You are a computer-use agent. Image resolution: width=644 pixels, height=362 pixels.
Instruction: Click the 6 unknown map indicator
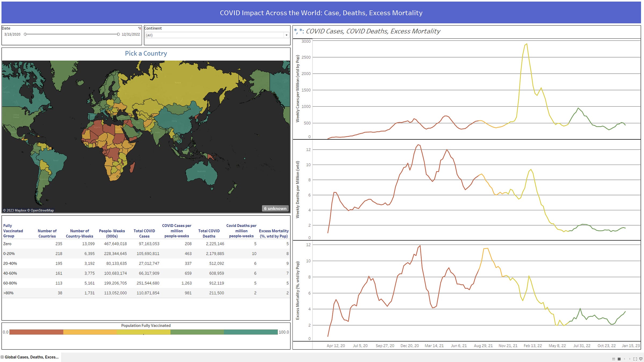pyautogui.click(x=275, y=208)
